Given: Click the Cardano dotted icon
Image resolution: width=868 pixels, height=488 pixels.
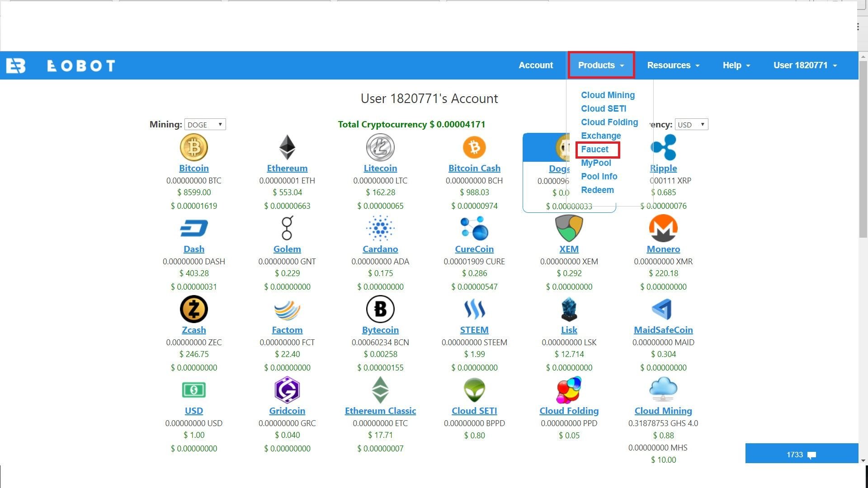Looking at the screenshot, I should [380, 228].
